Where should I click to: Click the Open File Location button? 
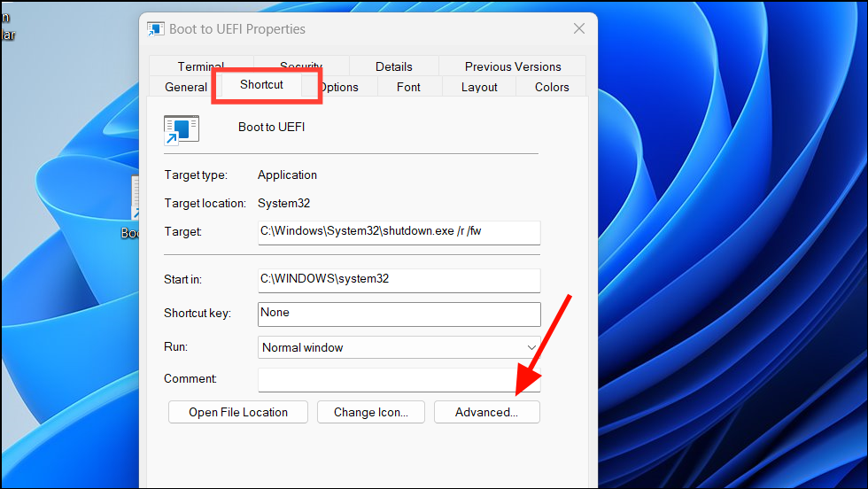[x=238, y=412]
